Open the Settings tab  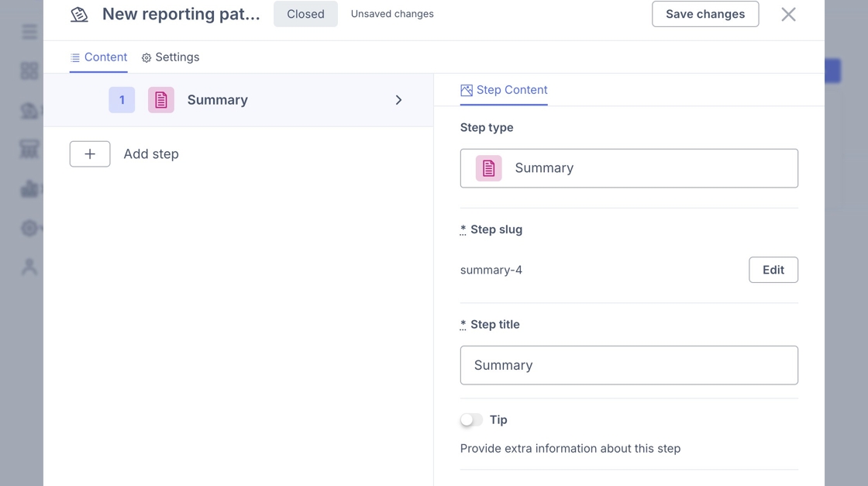(x=170, y=57)
